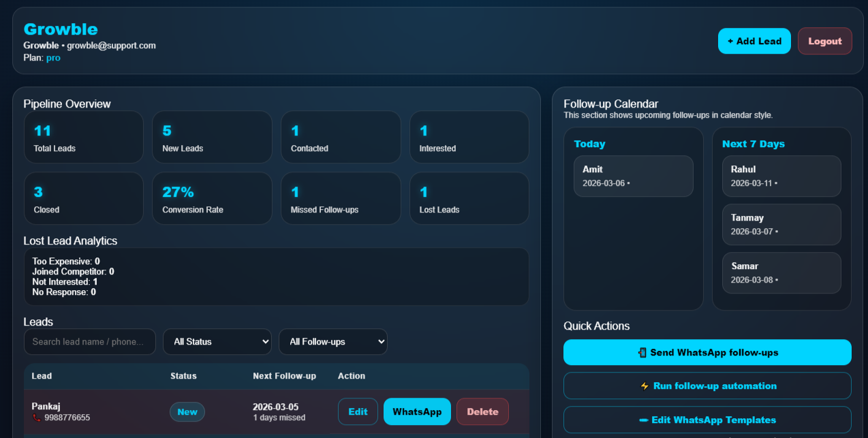Click the phone icon on Send WhatsApp follow-ups
Image resolution: width=868 pixels, height=438 pixels.
coord(642,353)
